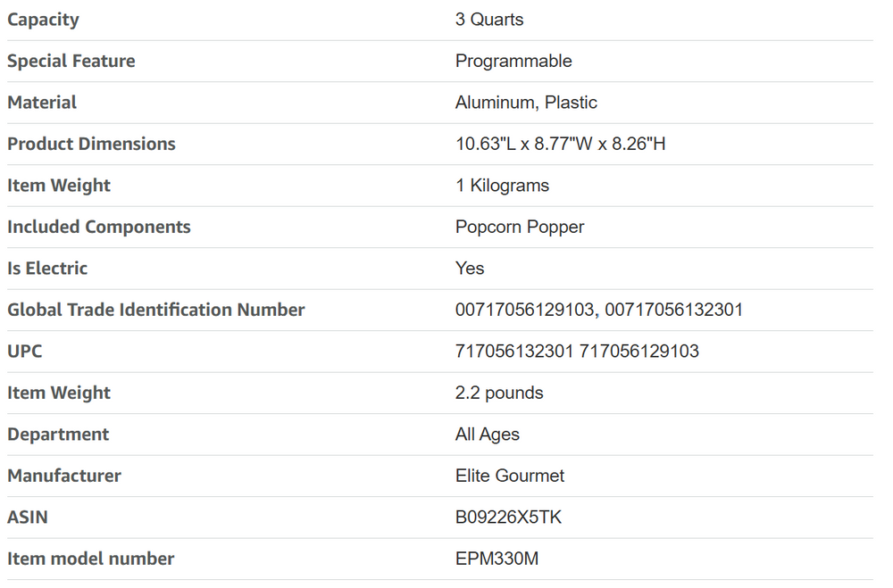Click the Capacity row label
Screen dimensions: 893x588
[43, 20]
